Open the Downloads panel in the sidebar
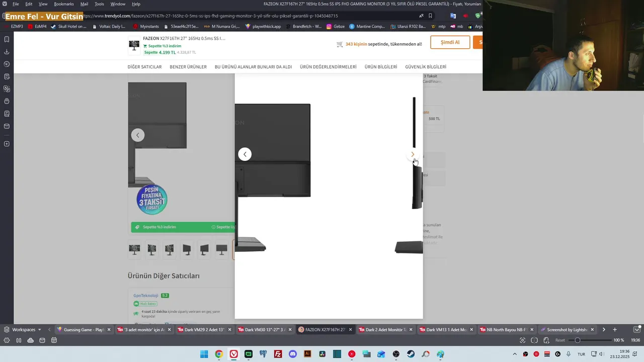 [x=7, y=52]
